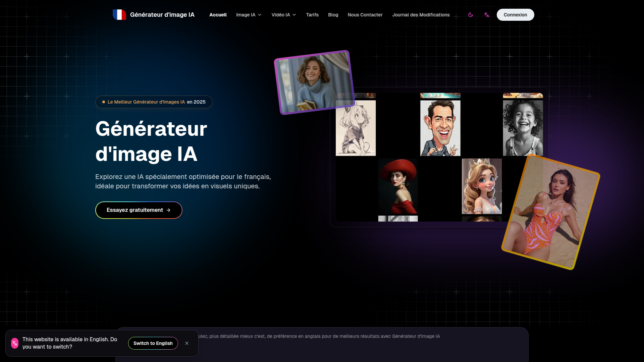The height and width of the screenshot is (362, 644).
Task: Expand the Image IA dropdown menu
Action: point(249,15)
